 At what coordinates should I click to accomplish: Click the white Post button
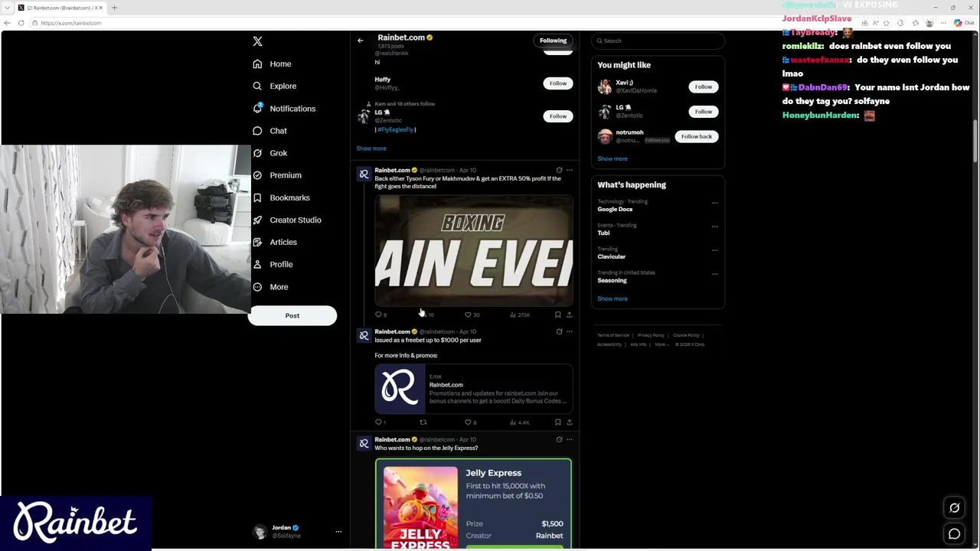[292, 315]
